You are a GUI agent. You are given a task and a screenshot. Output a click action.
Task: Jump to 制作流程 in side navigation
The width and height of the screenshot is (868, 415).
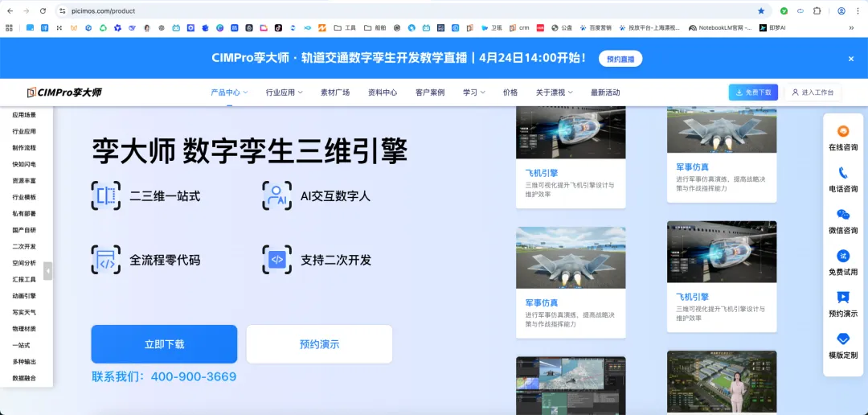point(24,148)
